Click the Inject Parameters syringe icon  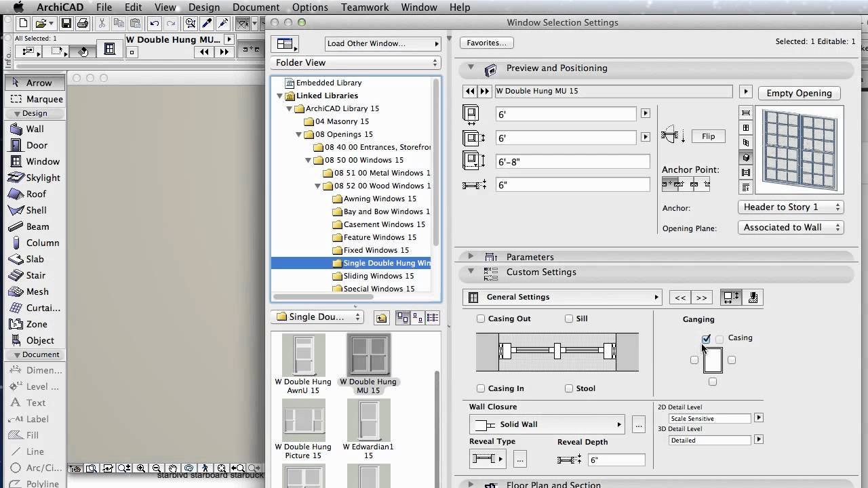coord(222,24)
